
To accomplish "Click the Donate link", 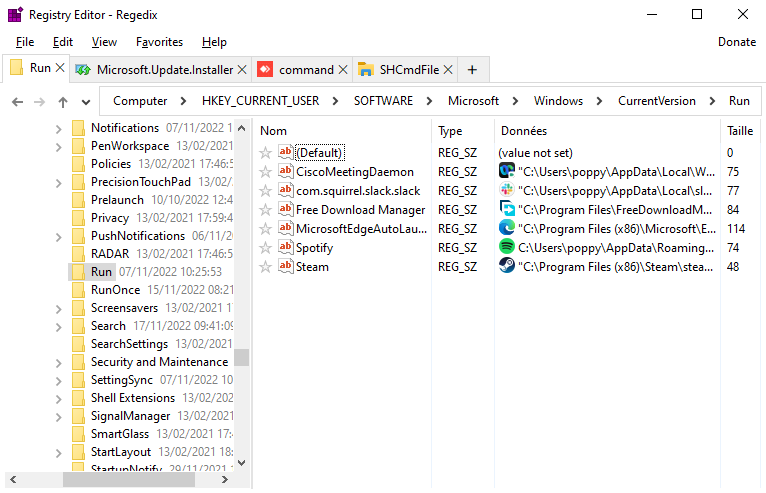I will point(736,42).
